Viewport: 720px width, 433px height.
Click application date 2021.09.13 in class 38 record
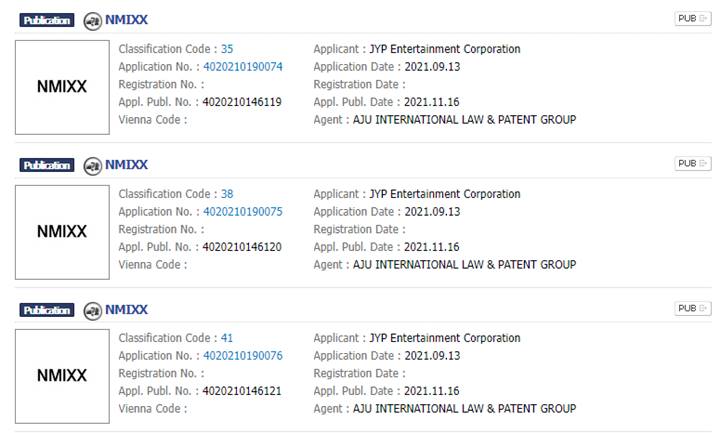[432, 212]
